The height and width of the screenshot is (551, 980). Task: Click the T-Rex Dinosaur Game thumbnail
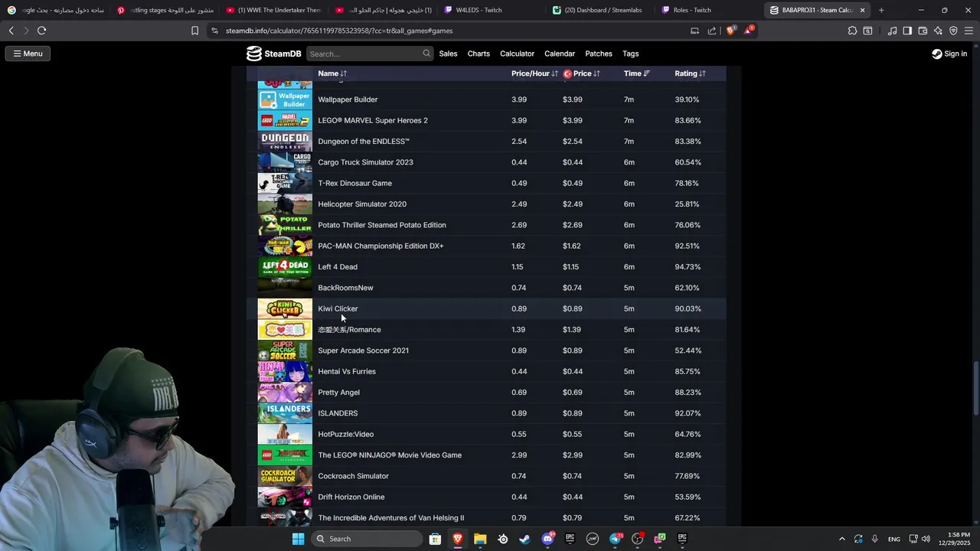click(x=285, y=183)
